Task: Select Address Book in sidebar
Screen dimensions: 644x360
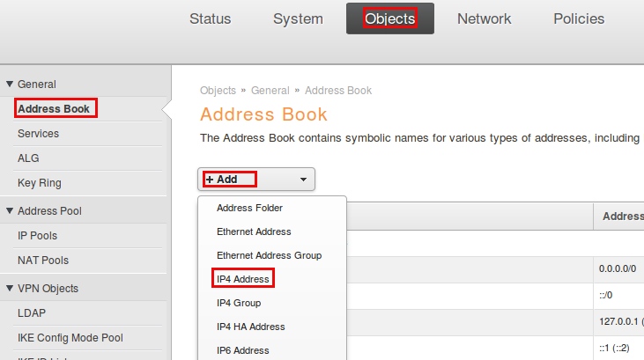Action: [x=53, y=109]
